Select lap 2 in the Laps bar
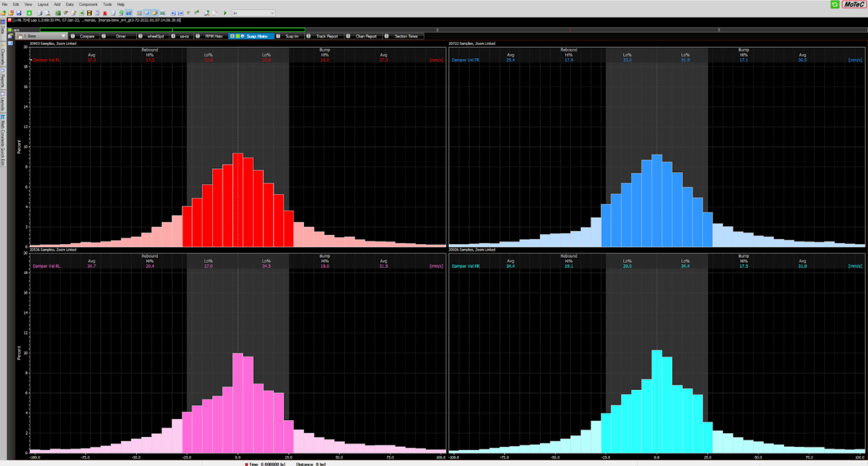868x466 pixels. click(x=437, y=30)
